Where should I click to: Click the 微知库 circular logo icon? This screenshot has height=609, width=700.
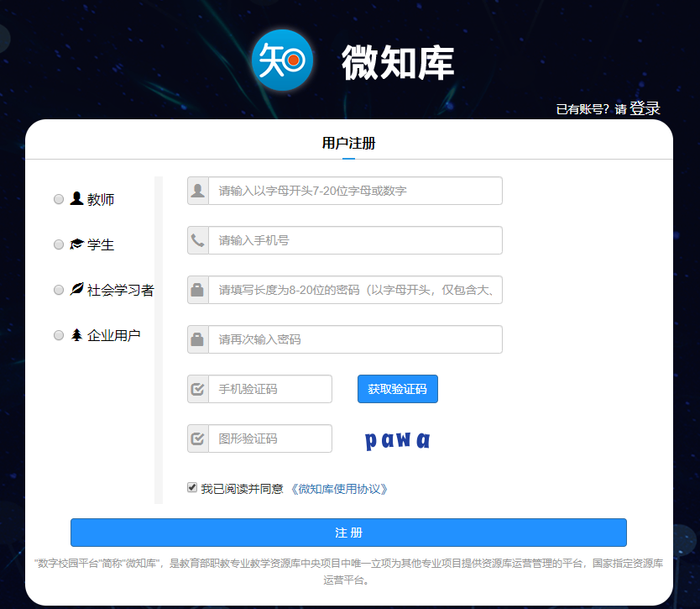[282, 60]
